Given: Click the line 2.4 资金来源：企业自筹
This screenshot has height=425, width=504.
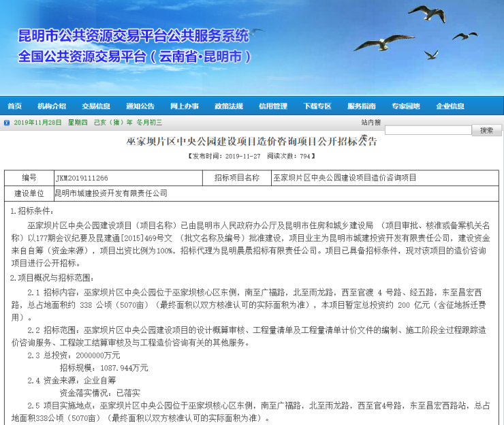Looking at the screenshot, I should point(72,380).
